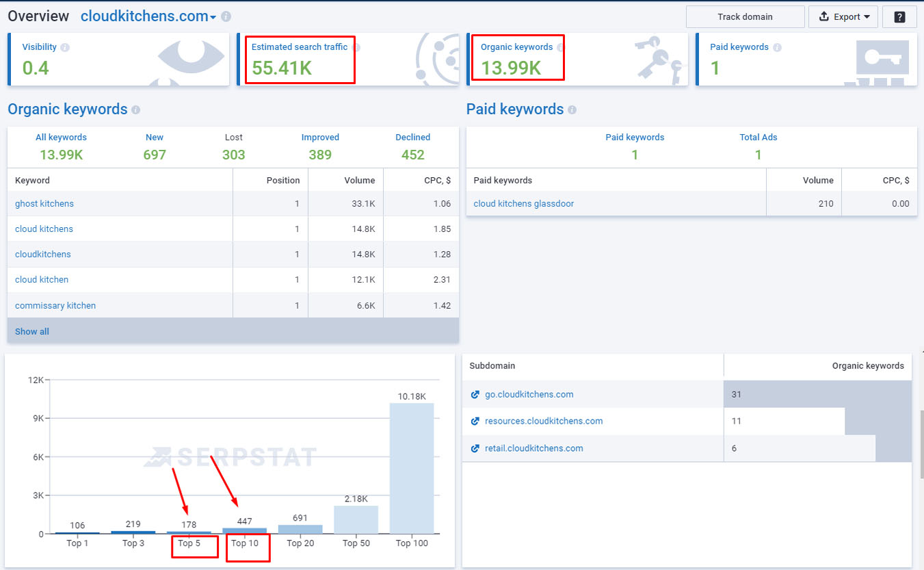Click Show all organic keywords

point(32,332)
